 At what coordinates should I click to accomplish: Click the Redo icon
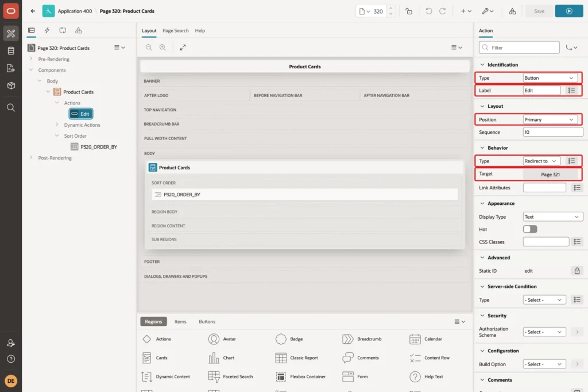pyautogui.click(x=443, y=11)
